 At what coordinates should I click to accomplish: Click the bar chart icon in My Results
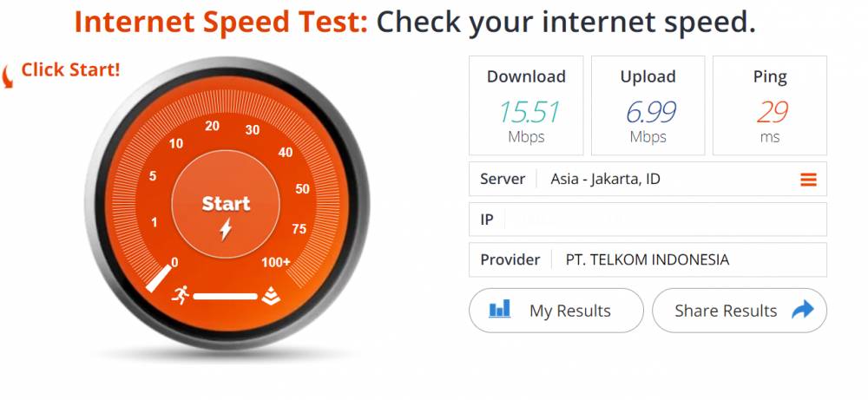(499, 309)
